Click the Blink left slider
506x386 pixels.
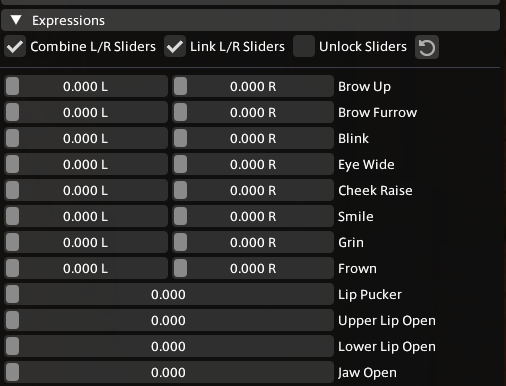point(86,138)
